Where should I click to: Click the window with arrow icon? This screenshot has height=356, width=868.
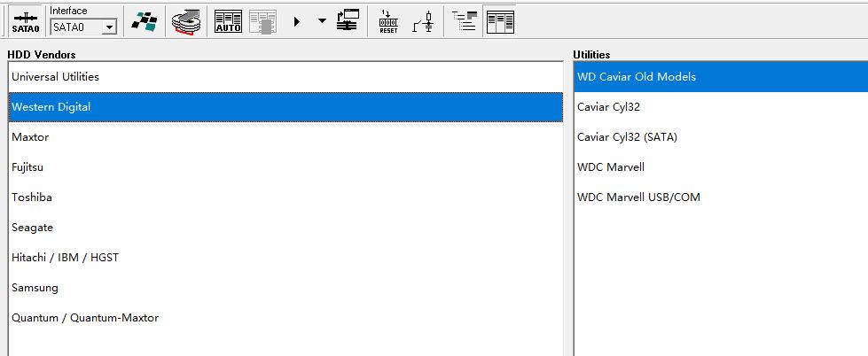[348, 20]
